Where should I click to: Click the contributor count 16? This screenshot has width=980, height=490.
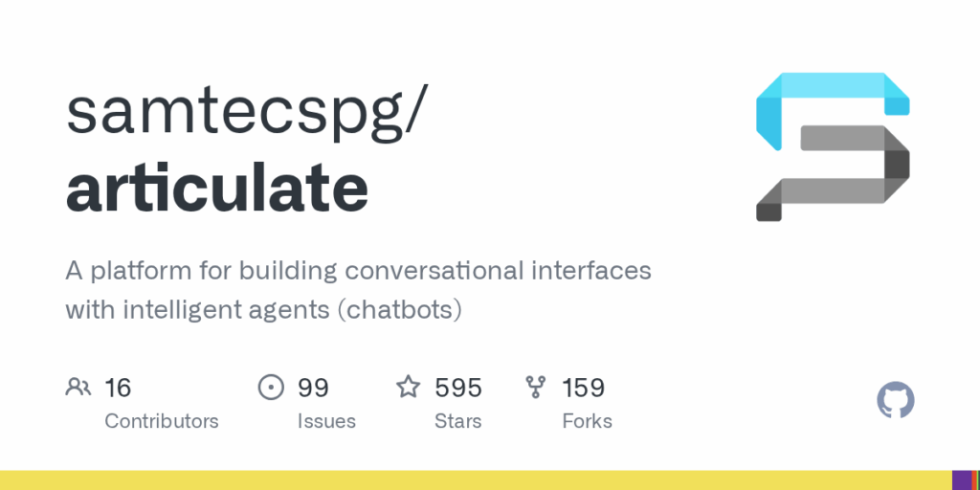tap(118, 388)
